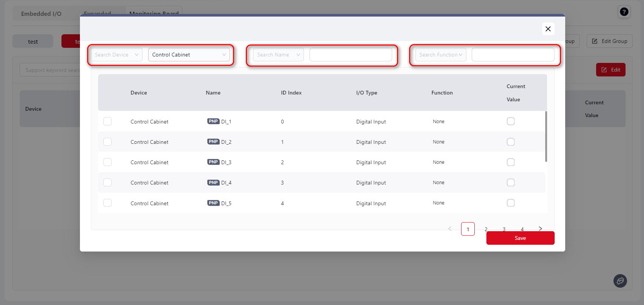The height and width of the screenshot is (305, 644).
Task: Switch to the Embedded I/O tab
Action: click(41, 14)
